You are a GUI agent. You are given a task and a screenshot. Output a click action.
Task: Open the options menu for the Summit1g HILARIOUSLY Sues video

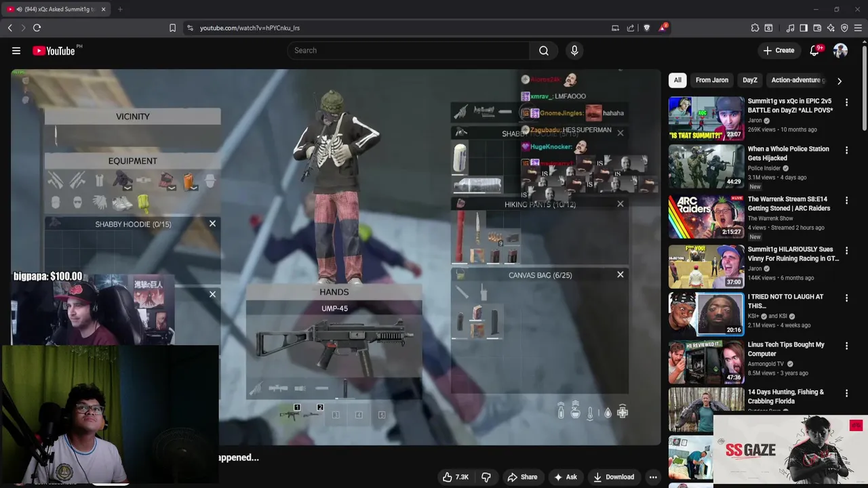pyautogui.click(x=846, y=251)
